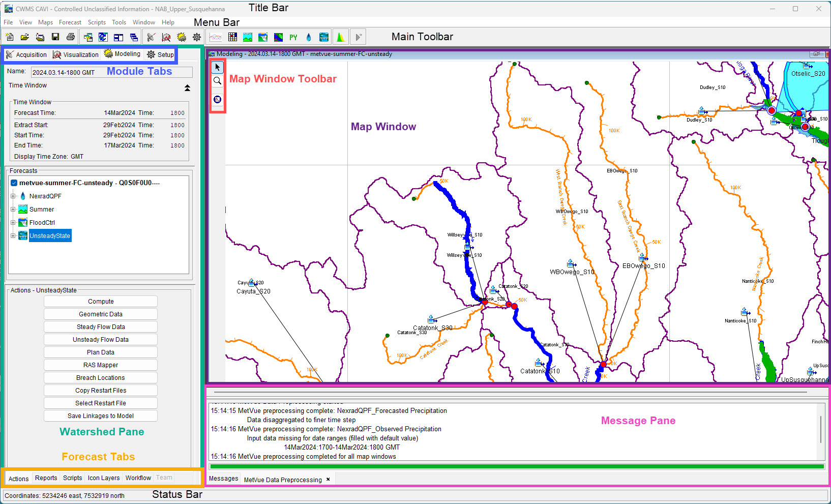Switch to the Setup module tab
Image resolution: width=831 pixels, height=504 pixels.
pyautogui.click(x=160, y=54)
